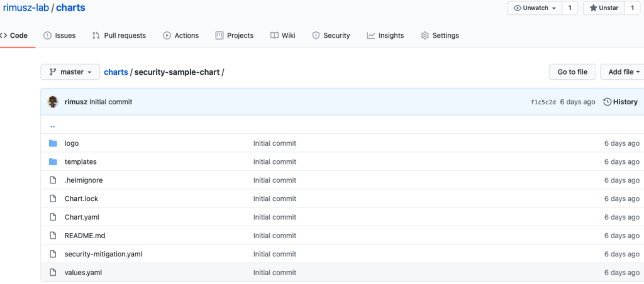The width and height of the screenshot is (644, 284).
Task: Open the Unwatch notifications dropdown
Action: click(x=534, y=8)
